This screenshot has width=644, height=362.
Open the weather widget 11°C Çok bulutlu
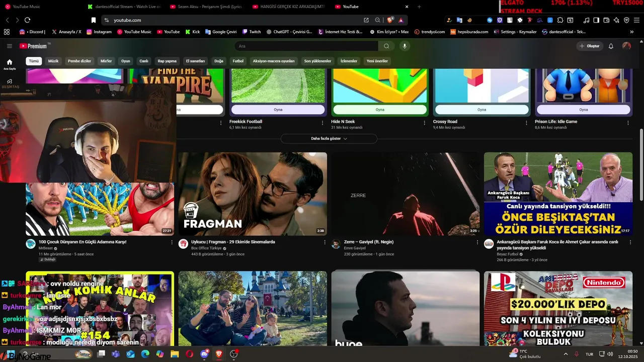(525, 354)
